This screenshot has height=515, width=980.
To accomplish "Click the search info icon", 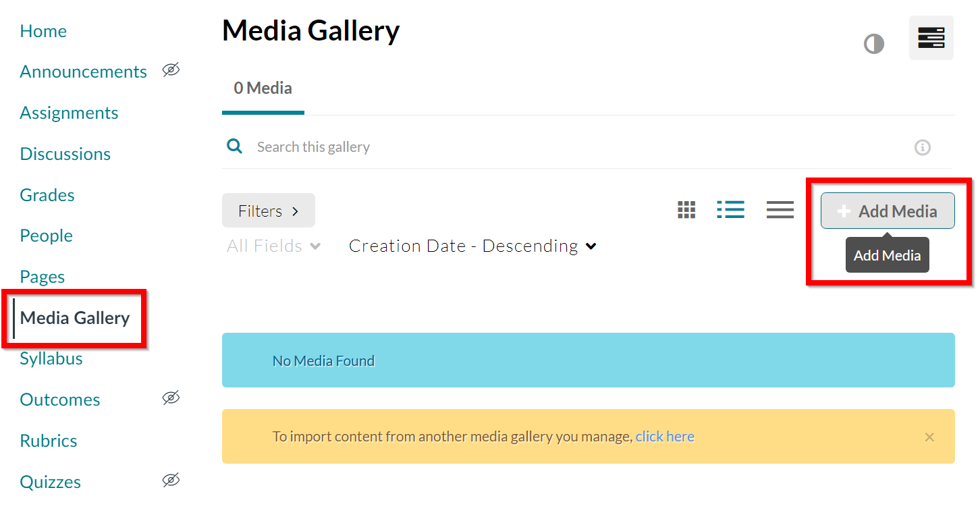I will [922, 147].
